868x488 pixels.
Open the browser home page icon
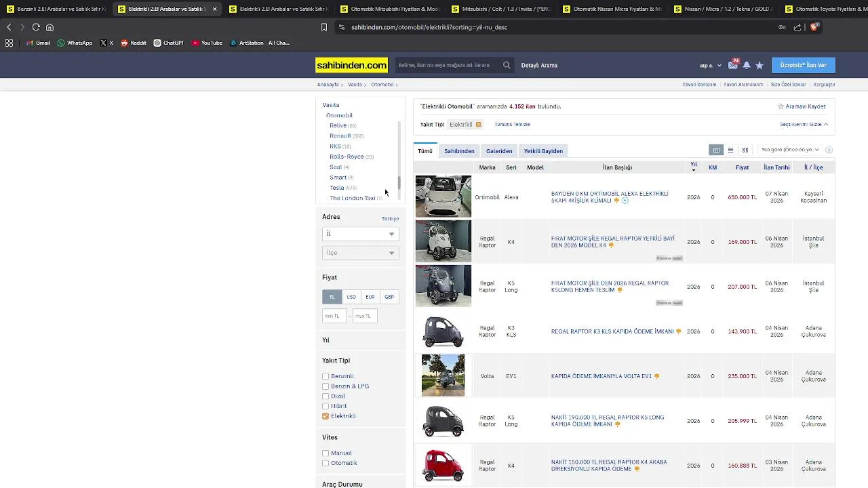[x=50, y=27]
